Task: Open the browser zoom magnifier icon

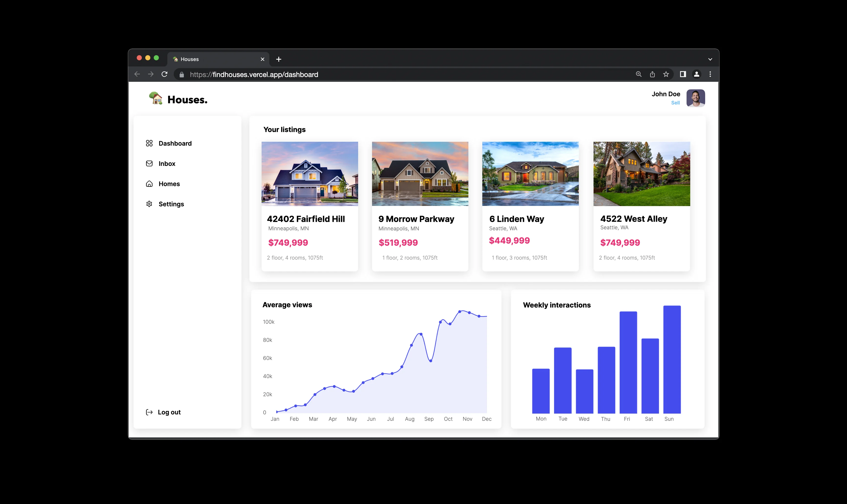Action: tap(639, 74)
